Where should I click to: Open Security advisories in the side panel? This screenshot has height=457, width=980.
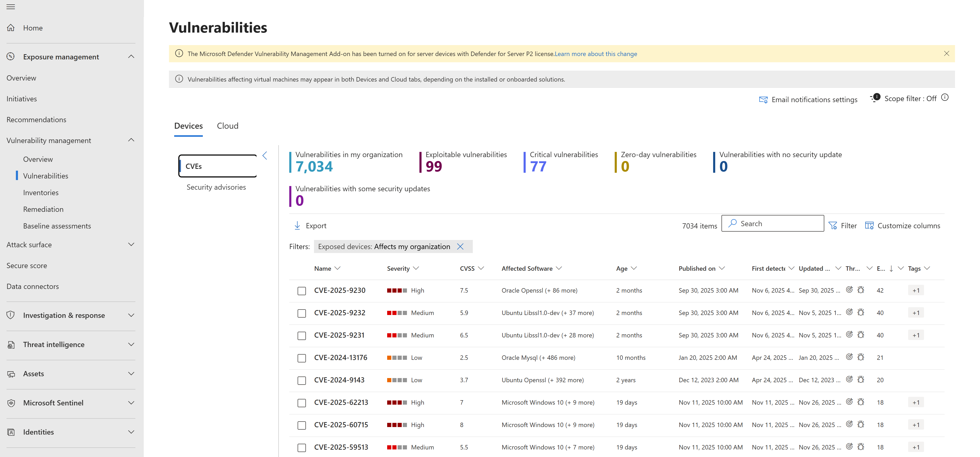(216, 187)
